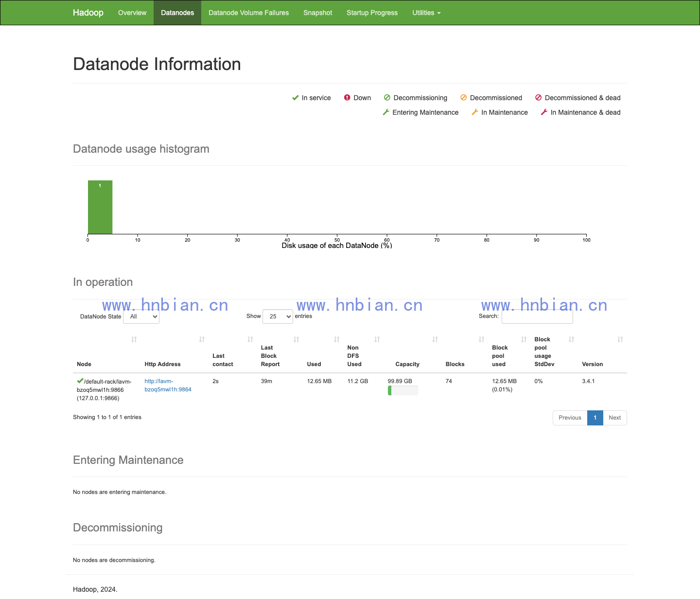Sort table by Used column
Image resolution: width=700 pixels, height=599 pixels.
coord(323,352)
